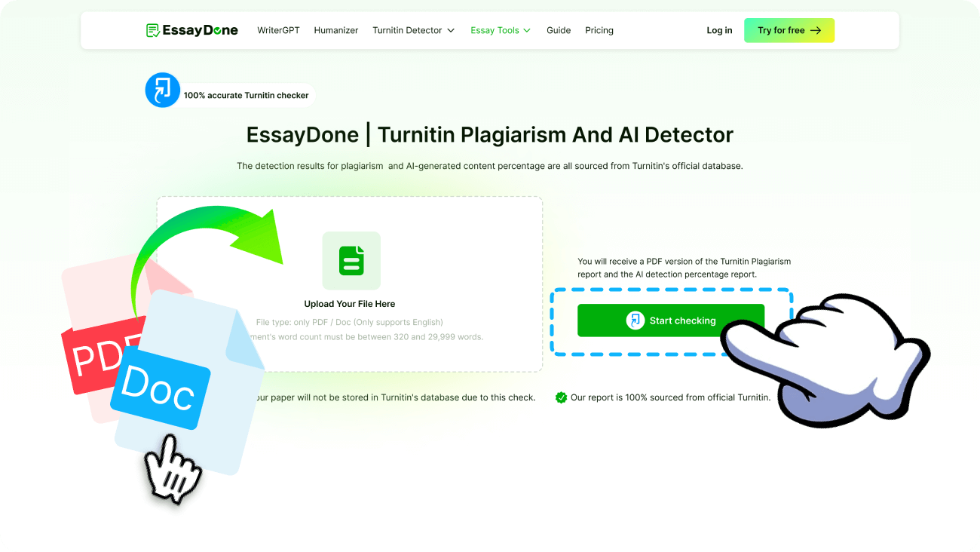Screen dimensions: 980x552
Task: Open WriterGPT page
Action: [278, 30]
